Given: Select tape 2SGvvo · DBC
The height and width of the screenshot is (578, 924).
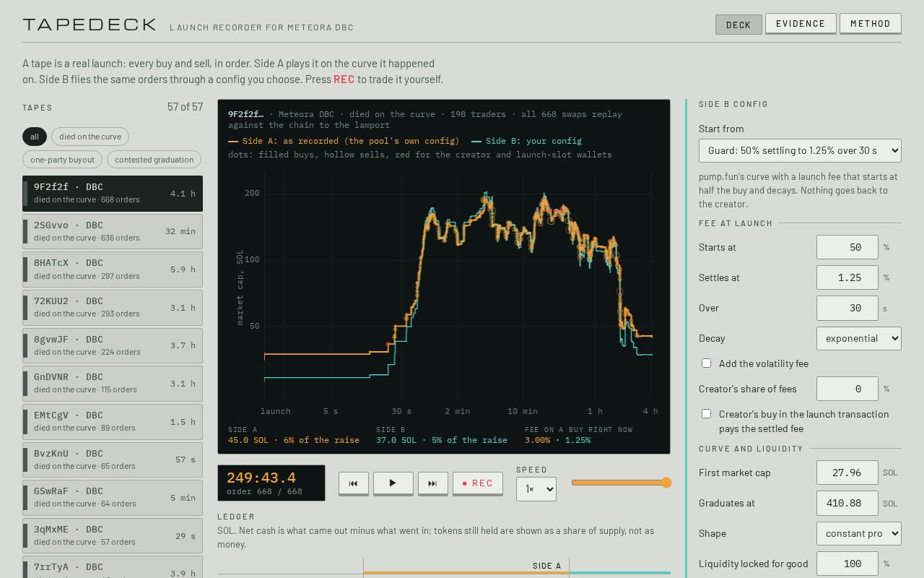Looking at the screenshot, I should click(x=113, y=231).
